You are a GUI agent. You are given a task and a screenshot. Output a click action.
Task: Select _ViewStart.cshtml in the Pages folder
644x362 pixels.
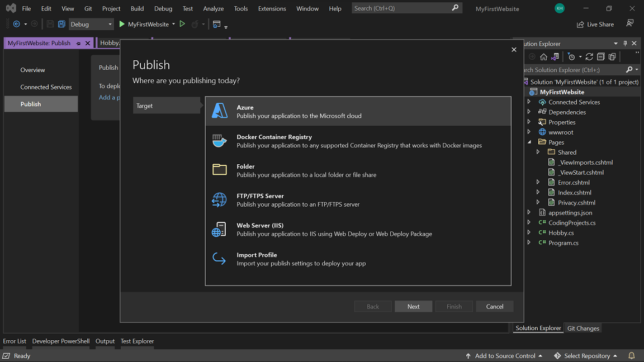(580, 173)
